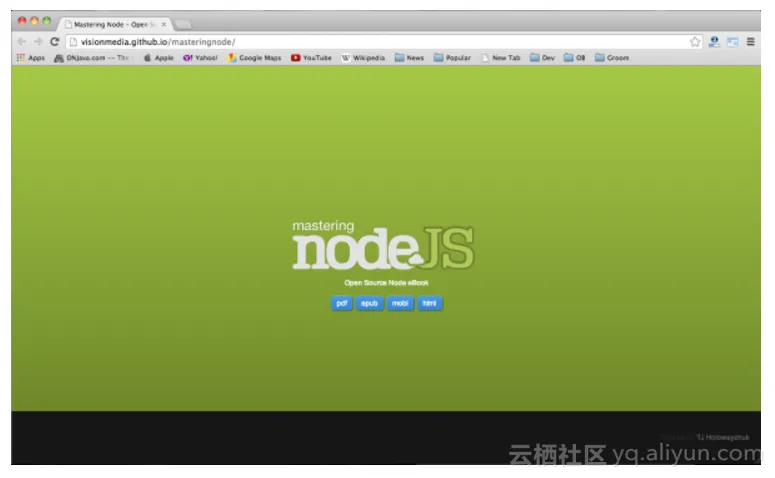Expand the Groom bookmarks folder
The width and height of the screenshot is (775, 478).
(612, 58)
